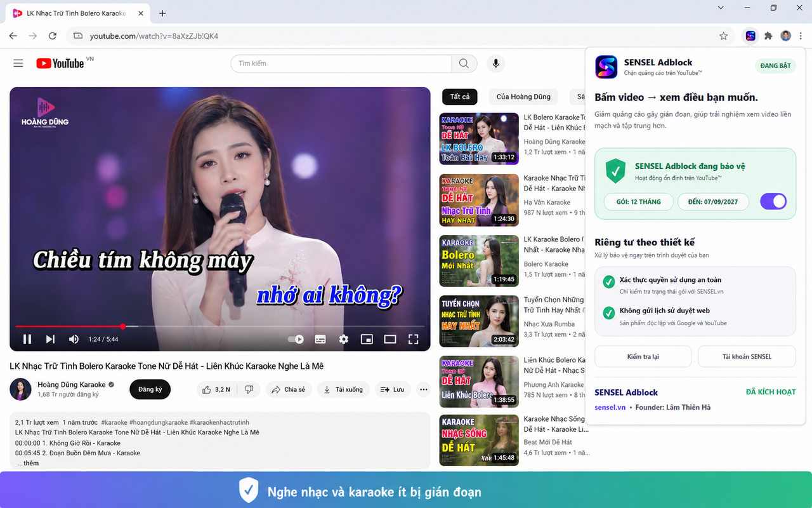Click "Kiểm tra lại" button
This screenshot has height=508, width=812.
pos(643,356)
